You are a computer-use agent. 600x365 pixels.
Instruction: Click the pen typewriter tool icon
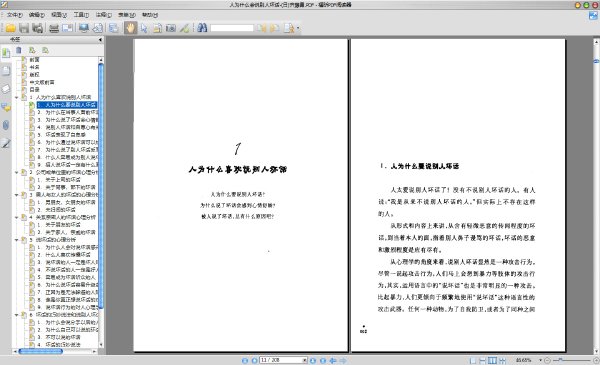point(184,28)
